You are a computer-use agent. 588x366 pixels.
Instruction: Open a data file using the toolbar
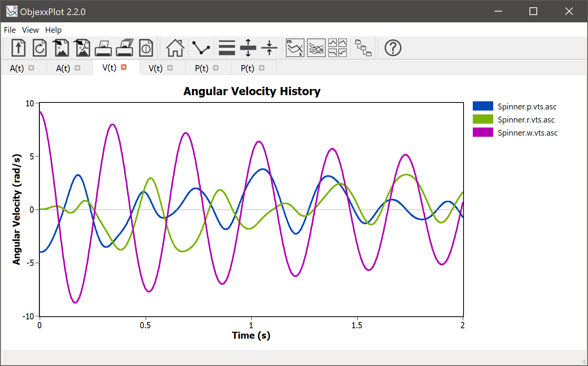point(18,47)
